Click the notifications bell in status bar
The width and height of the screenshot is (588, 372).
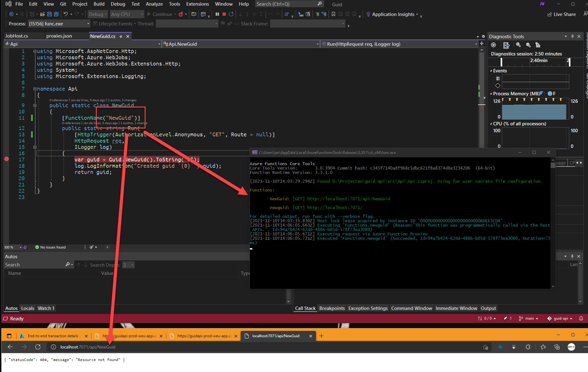pos(581,318)
